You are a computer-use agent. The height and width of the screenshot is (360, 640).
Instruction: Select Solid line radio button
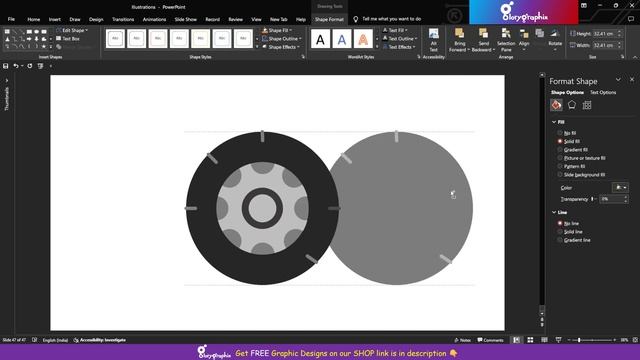[x=560, y=232]
